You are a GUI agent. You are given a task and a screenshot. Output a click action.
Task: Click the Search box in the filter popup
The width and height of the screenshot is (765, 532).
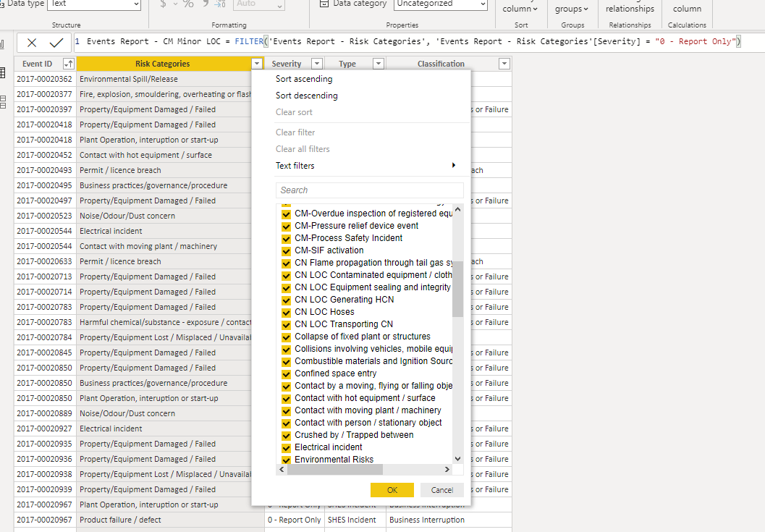tap(369, 190)
